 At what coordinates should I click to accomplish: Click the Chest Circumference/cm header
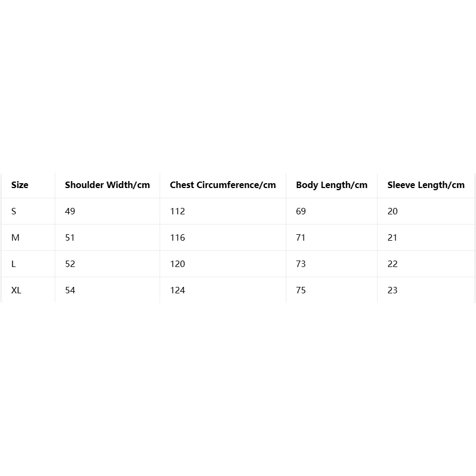(223, 185)
